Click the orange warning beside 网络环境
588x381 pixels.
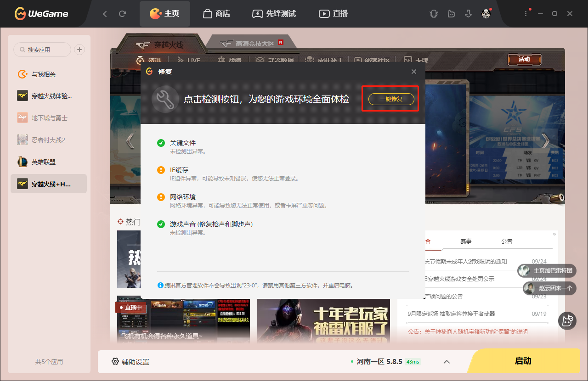click(161, 197)
